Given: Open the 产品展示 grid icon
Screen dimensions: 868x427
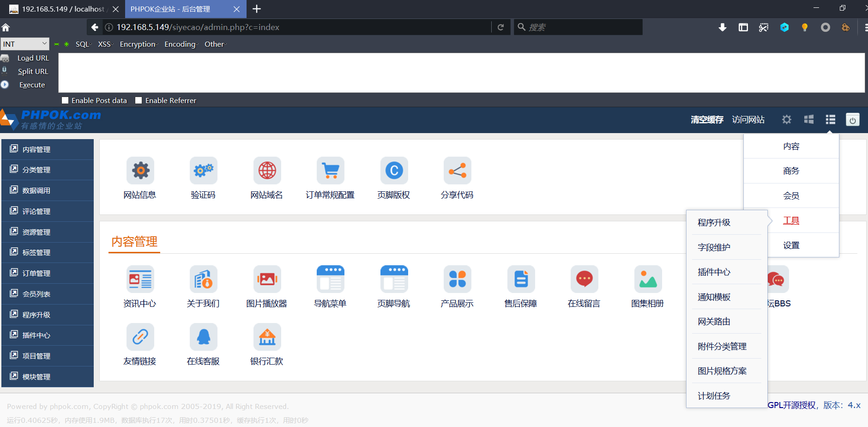Looking at the screenshot, I should coord(458,279).
